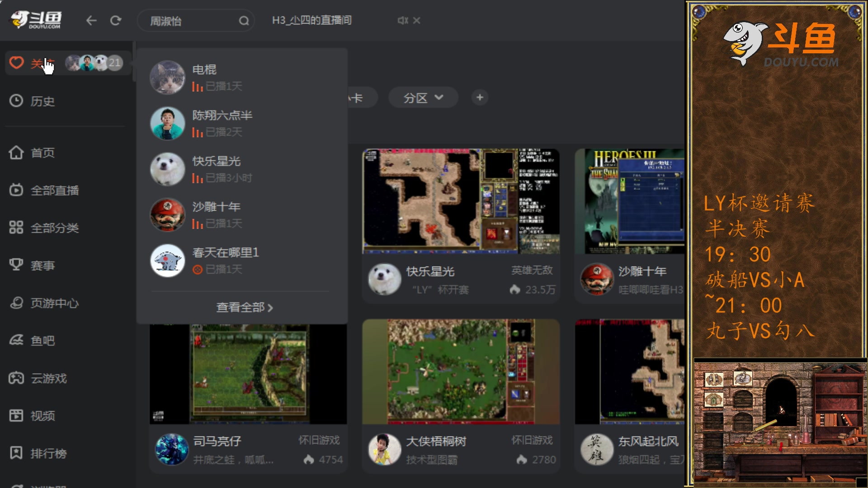Image resolution: width=868 pixels, height=488 pixels.
Task: Open 全部直播 all live streams
Action: [x=55, y=190]
